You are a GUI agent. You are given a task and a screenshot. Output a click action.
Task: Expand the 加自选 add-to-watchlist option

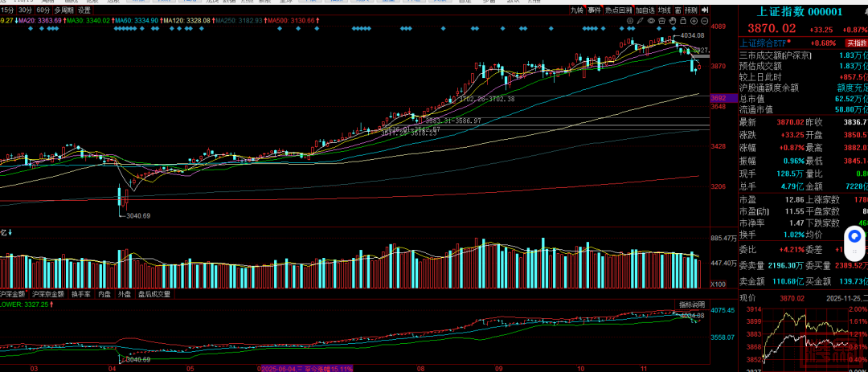[x=644, y=10]
